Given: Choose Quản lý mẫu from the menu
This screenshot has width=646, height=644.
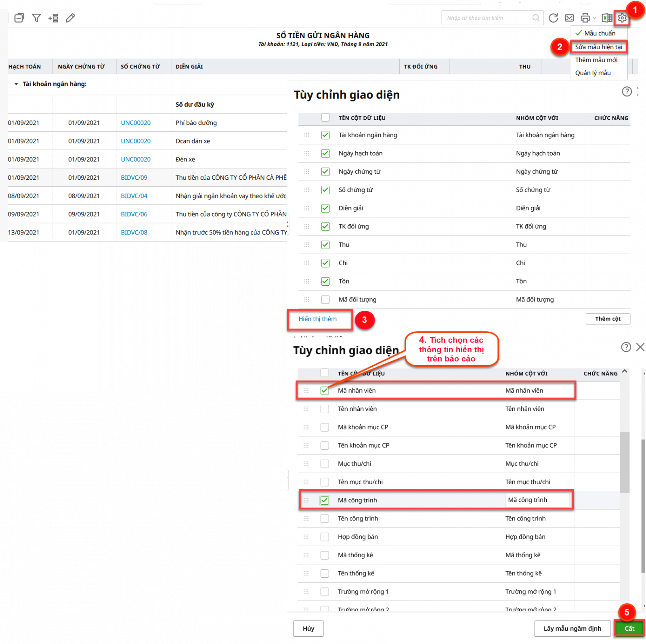Looking at the screenshot, I should tap(593, 73).
